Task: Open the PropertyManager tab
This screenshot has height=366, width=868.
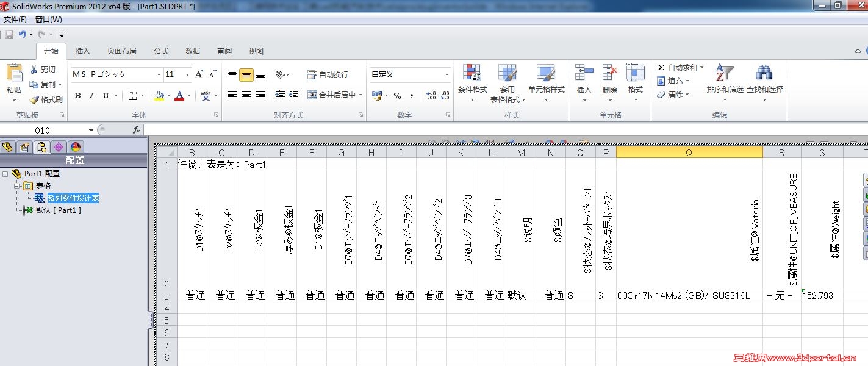Action: click(24, 147)
